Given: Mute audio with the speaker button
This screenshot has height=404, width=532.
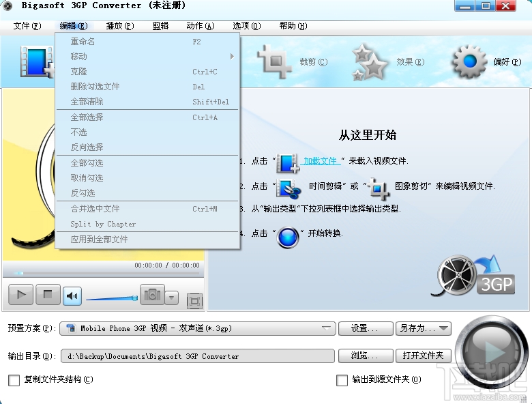Looking at the screenshot, I should (72, 295).
